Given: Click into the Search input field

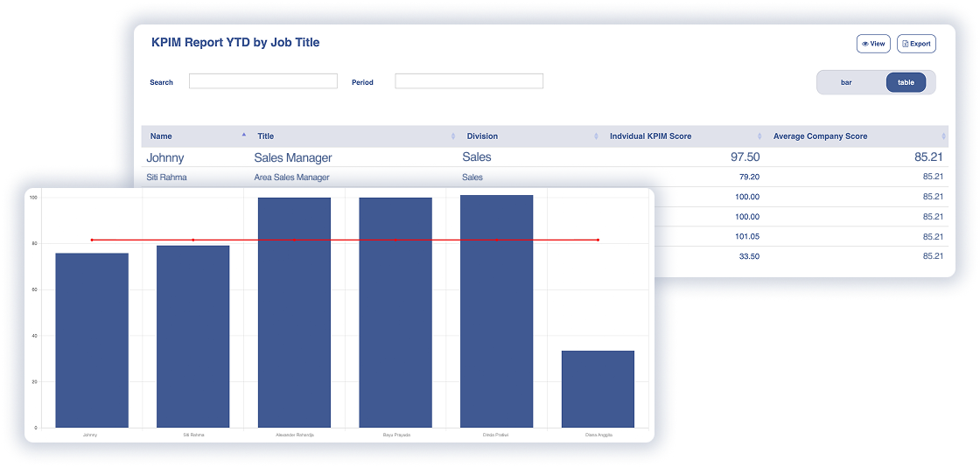Looking at the screenshot, I should click(262, 81).
